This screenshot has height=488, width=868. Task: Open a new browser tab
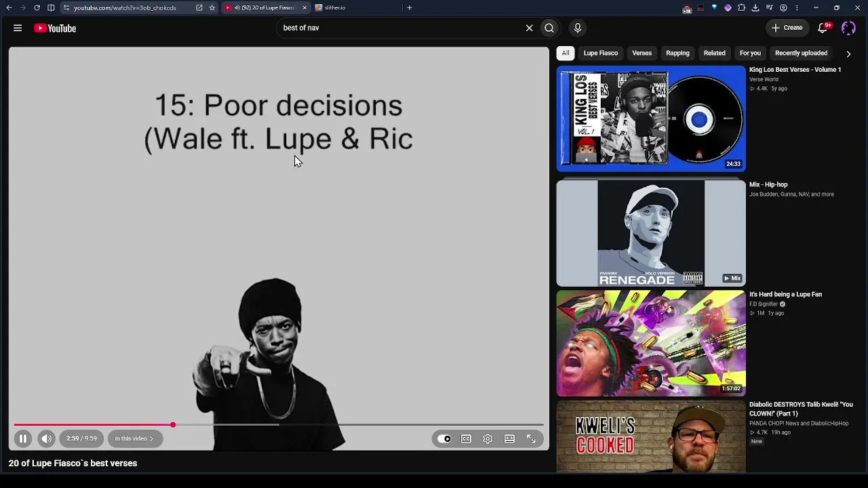coord(409,7)
